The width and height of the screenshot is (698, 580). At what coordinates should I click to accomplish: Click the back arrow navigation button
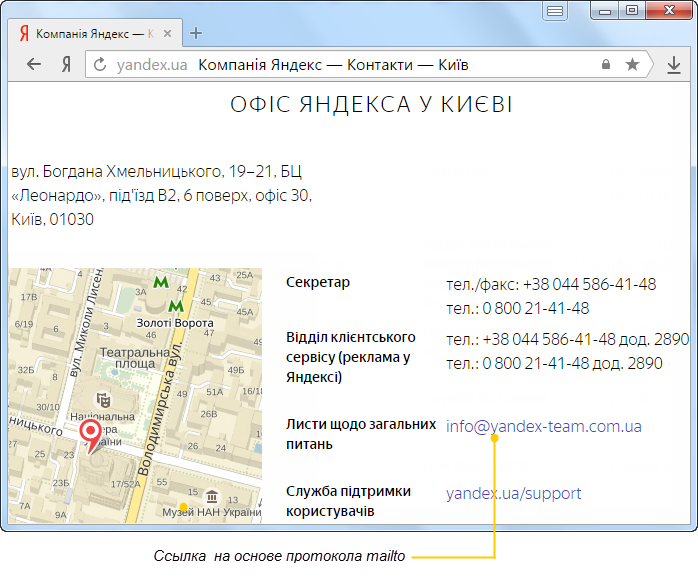point(34,65)
